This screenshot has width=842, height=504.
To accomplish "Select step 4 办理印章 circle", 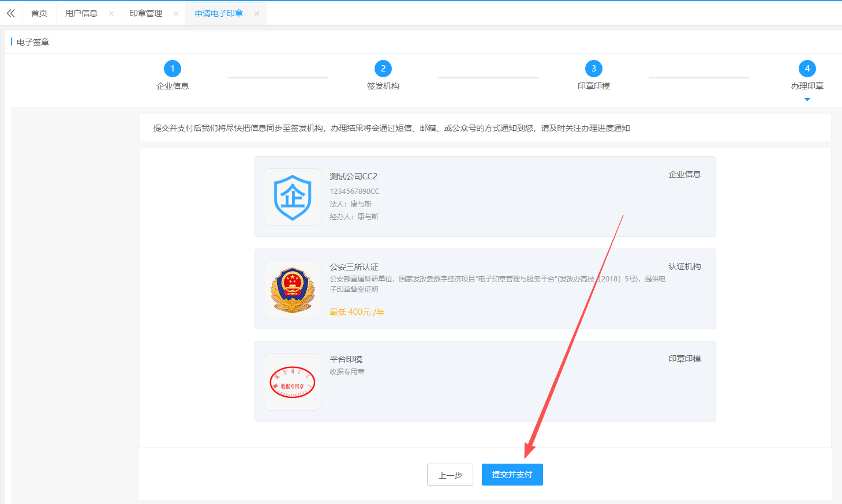I will pos(807,69).
